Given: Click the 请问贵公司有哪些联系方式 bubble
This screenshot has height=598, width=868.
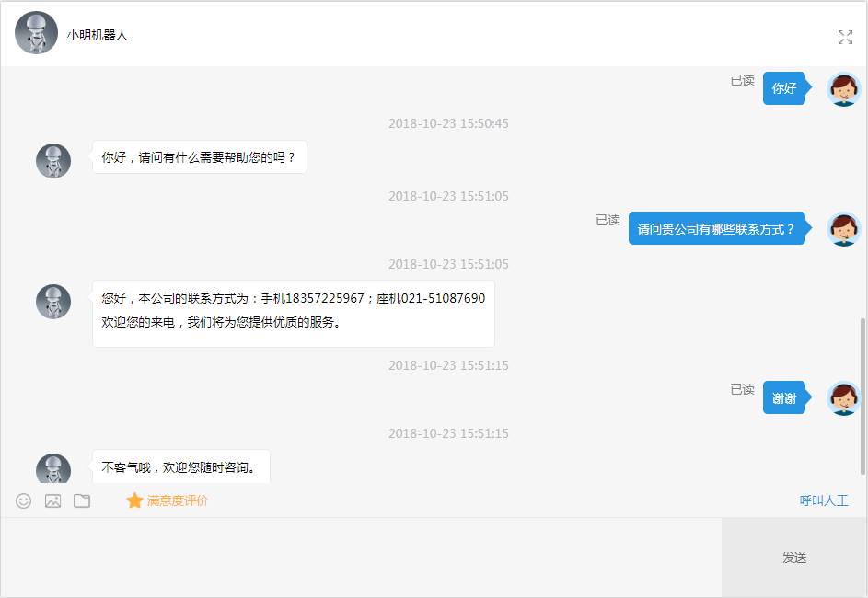Looking at the screenshot, I should (716, 228).
